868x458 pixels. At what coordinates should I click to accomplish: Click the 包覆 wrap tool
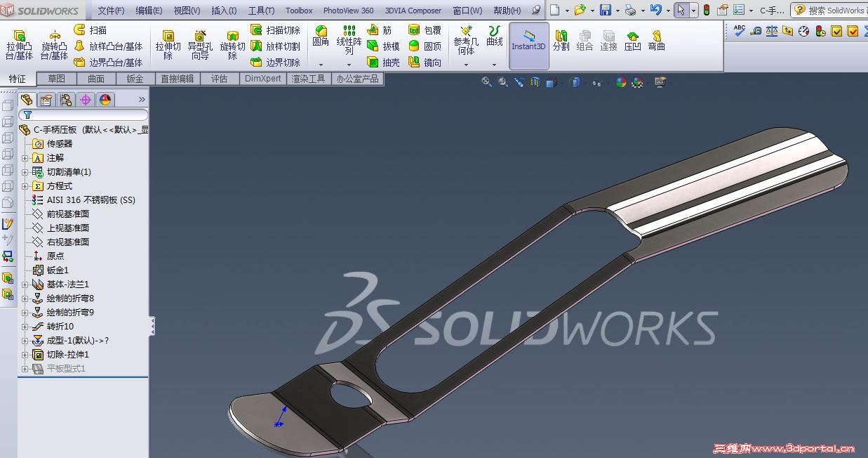[425, 30]
